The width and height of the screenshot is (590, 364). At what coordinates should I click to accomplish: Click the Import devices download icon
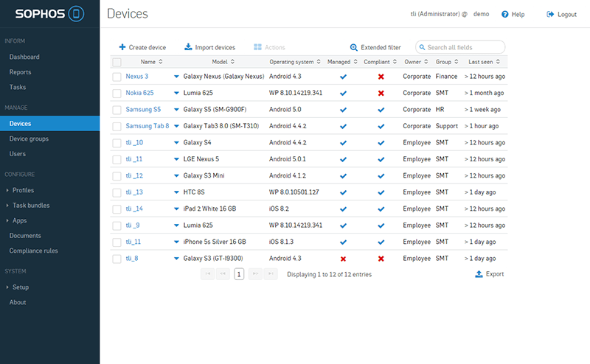point(189,47)
